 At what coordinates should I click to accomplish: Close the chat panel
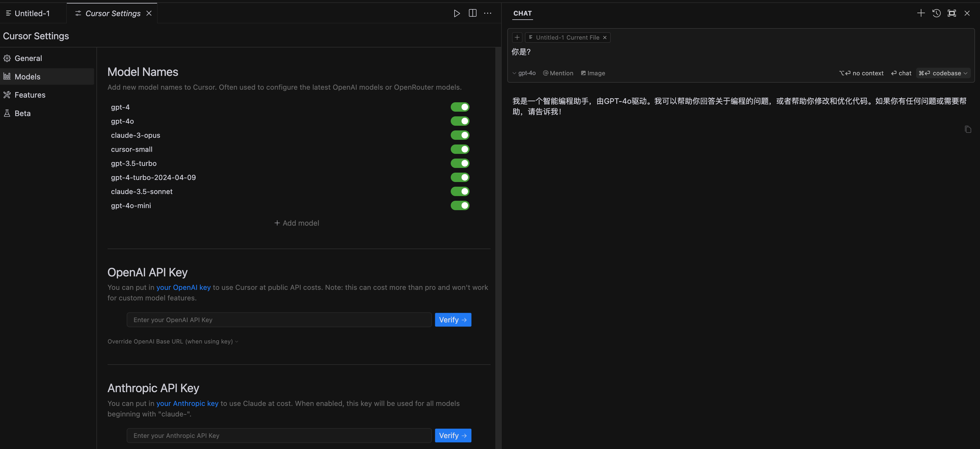pos(967,13)
